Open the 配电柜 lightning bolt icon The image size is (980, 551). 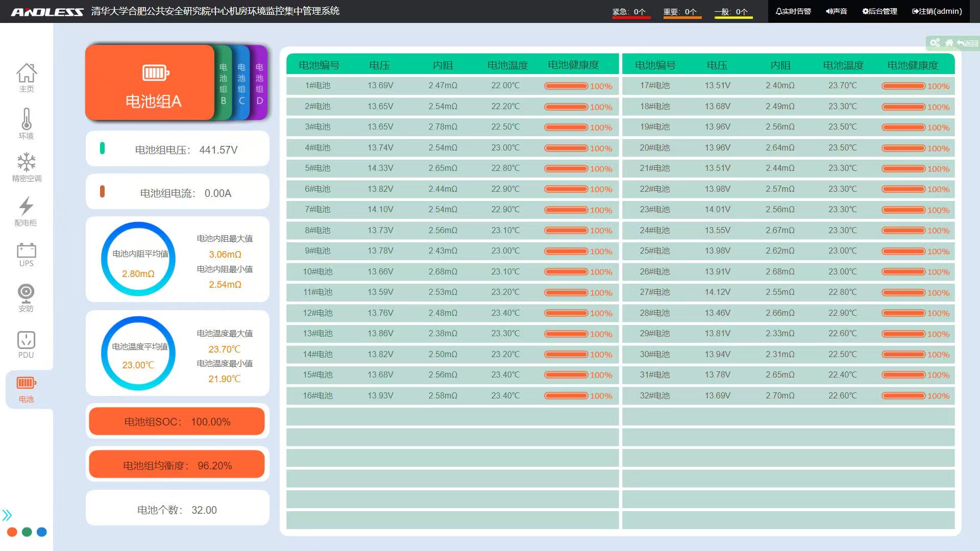[x=26, y=211]
